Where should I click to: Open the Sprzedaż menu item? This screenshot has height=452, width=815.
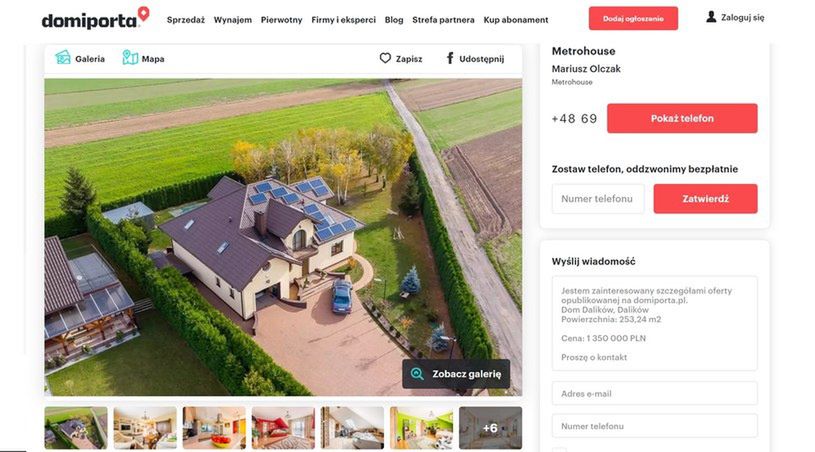pos(186,20)
